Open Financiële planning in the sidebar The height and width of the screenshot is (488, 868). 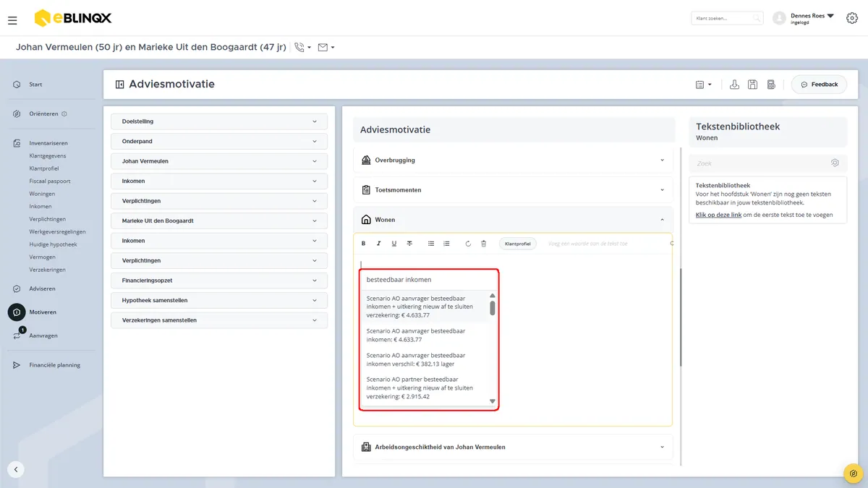point(54,365)
